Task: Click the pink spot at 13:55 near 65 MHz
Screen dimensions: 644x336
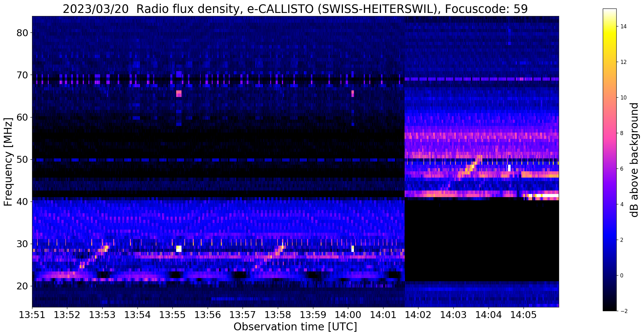Action: click(x=179, y=94)
